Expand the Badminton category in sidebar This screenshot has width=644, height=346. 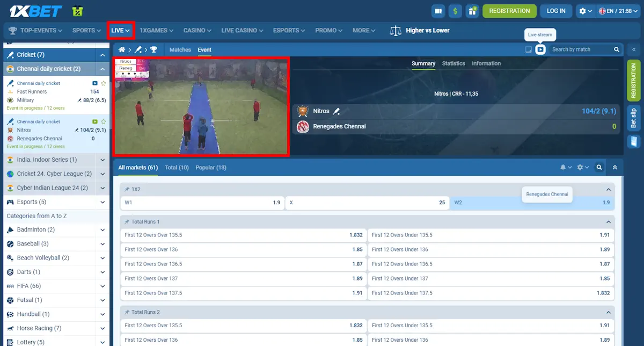point(103,229)
